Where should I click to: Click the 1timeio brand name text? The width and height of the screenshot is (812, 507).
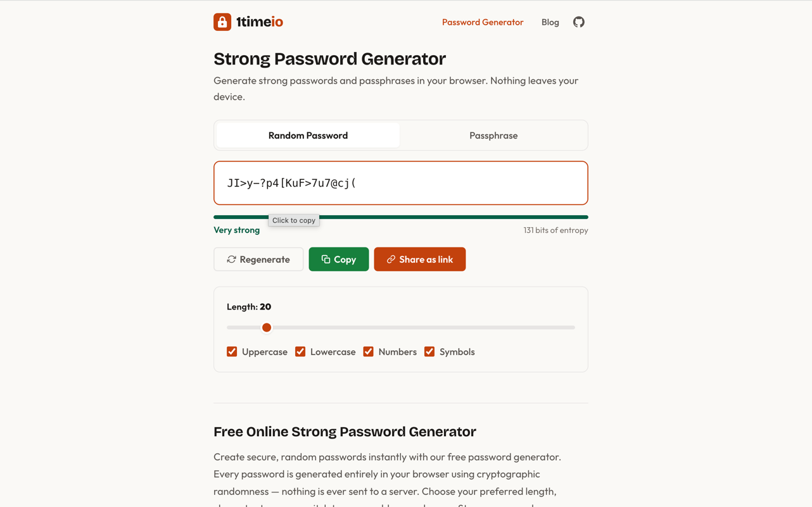click(260, 22)
